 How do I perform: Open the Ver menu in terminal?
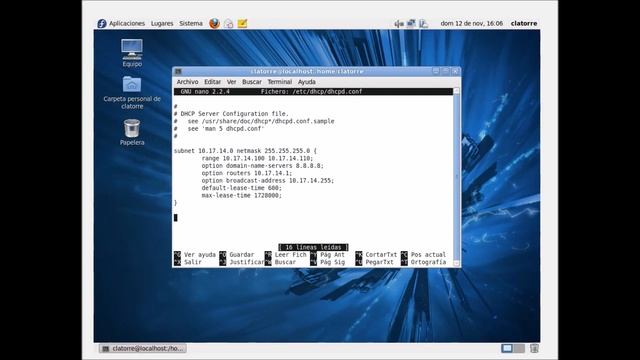point(231,82)
